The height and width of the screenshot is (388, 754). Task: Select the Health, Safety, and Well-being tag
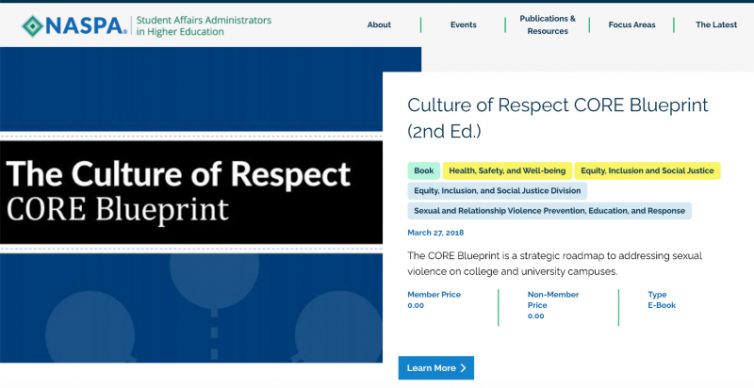(x=507, y=171)
